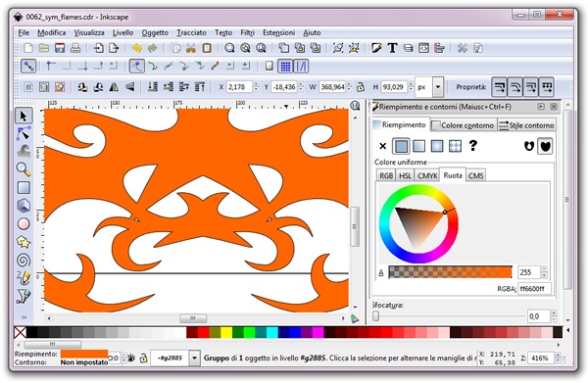The height and width of the screenshot is (383, 588).
Task: Select the Pen Bezier tool
Action: tap(24, 296)
